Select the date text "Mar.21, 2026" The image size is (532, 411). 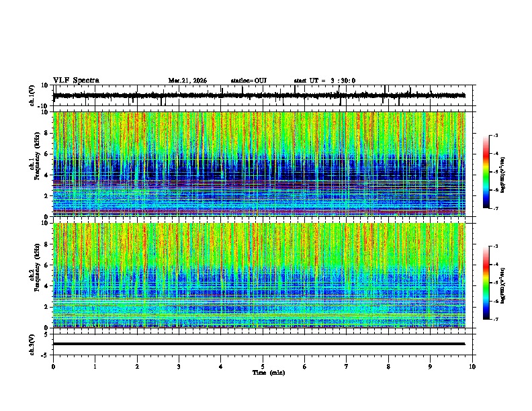[x=187, y=81]
